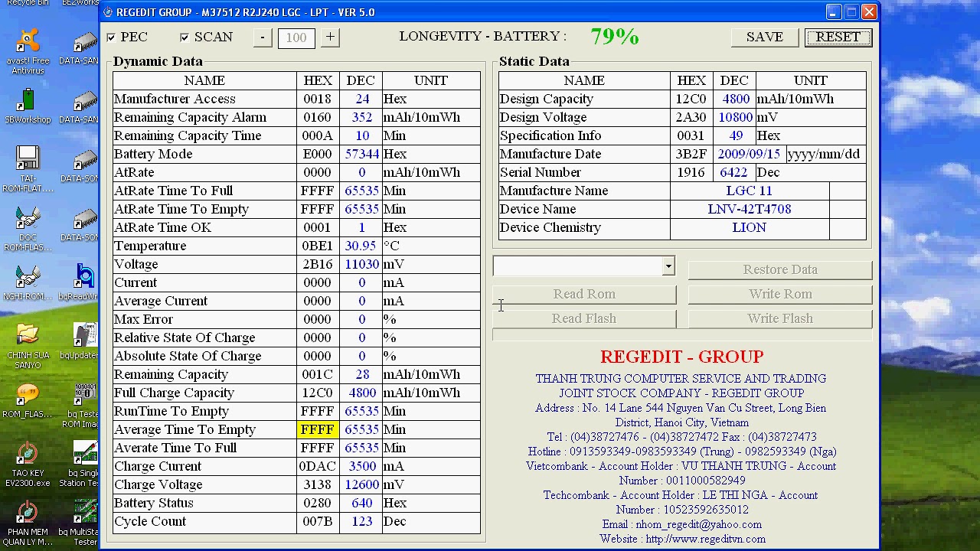980x551 pixels.
Task: Increase the value with the plus button
Action: [x=330, y=37]
